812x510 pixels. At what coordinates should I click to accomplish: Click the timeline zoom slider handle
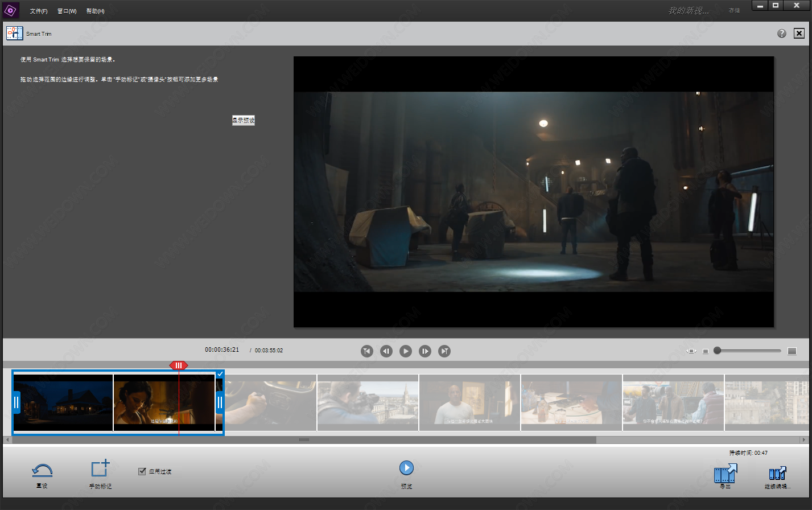(718, 351)
